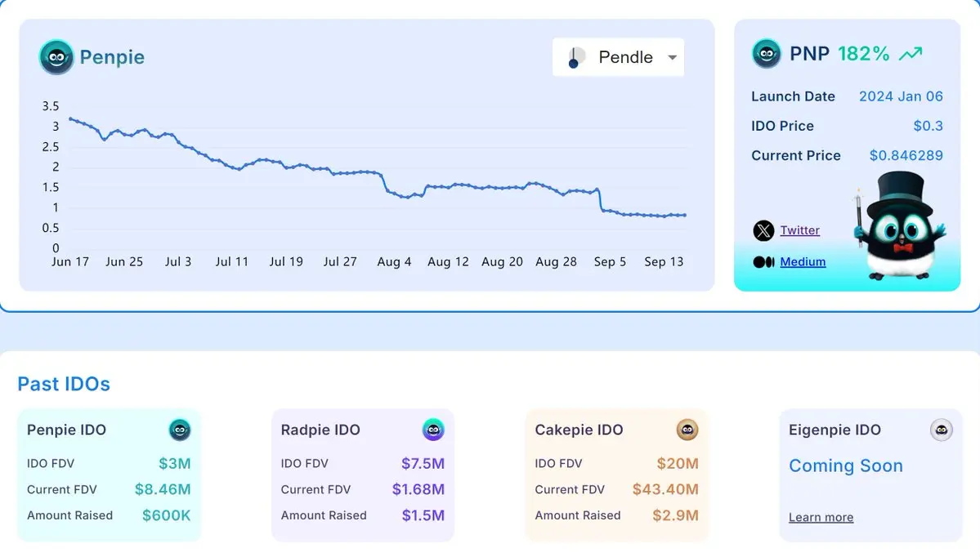
Task: Click the $1.68M current FDV value
Action: tap(418, 489)
